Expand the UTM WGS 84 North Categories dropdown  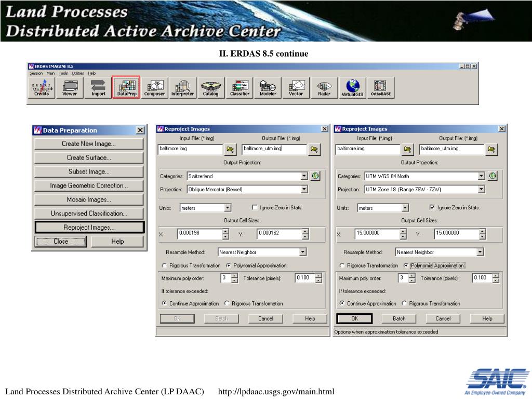[x=482, y=176]
